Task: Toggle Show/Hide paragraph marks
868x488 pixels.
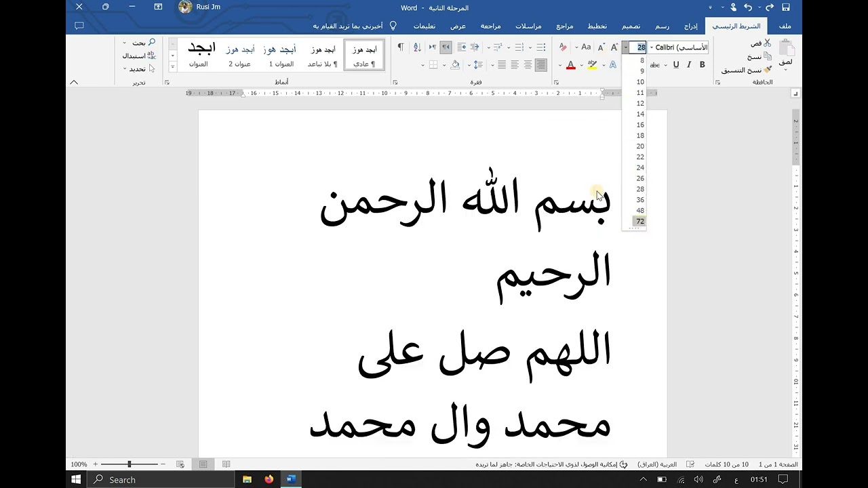Action: 401,47
